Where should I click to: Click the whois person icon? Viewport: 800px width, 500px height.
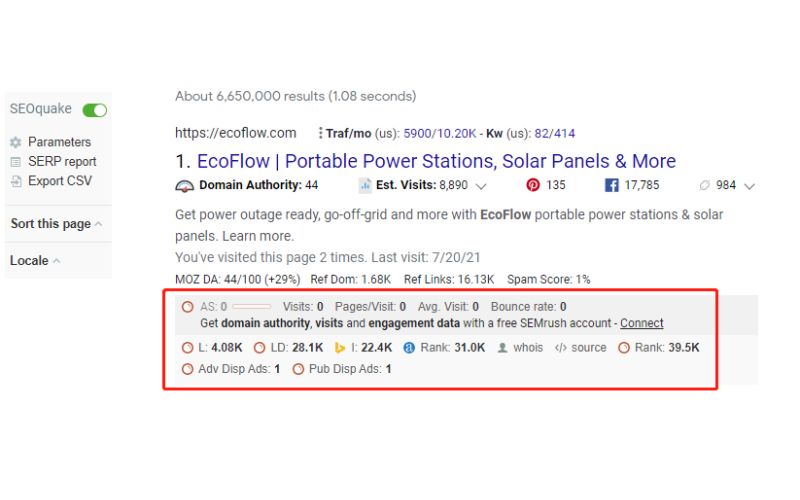(x=503, y=348)
